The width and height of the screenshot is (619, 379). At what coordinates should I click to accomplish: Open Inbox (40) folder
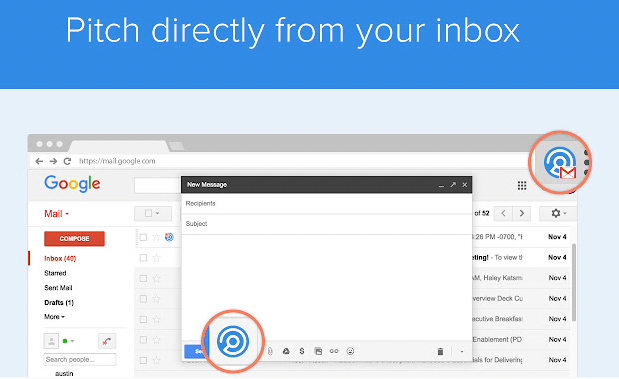60,258
